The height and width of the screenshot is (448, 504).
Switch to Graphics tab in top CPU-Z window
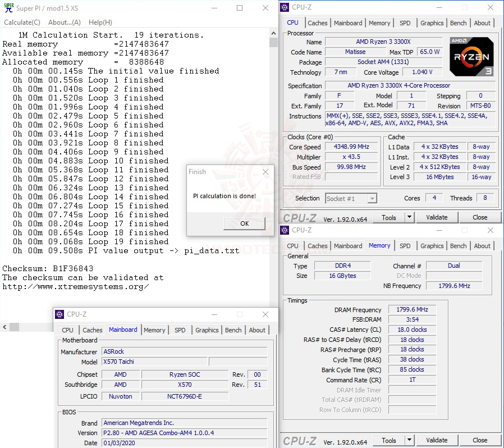click(x=432, y=23)
